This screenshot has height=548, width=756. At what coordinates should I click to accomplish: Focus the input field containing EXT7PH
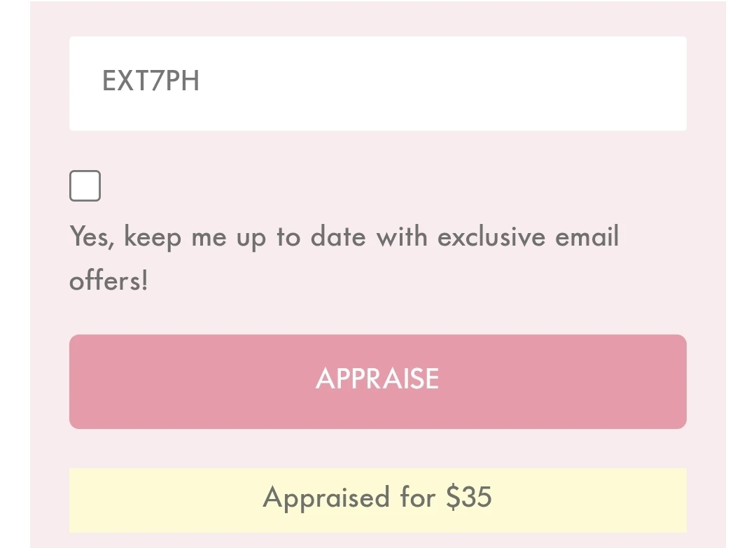point(377,83)
